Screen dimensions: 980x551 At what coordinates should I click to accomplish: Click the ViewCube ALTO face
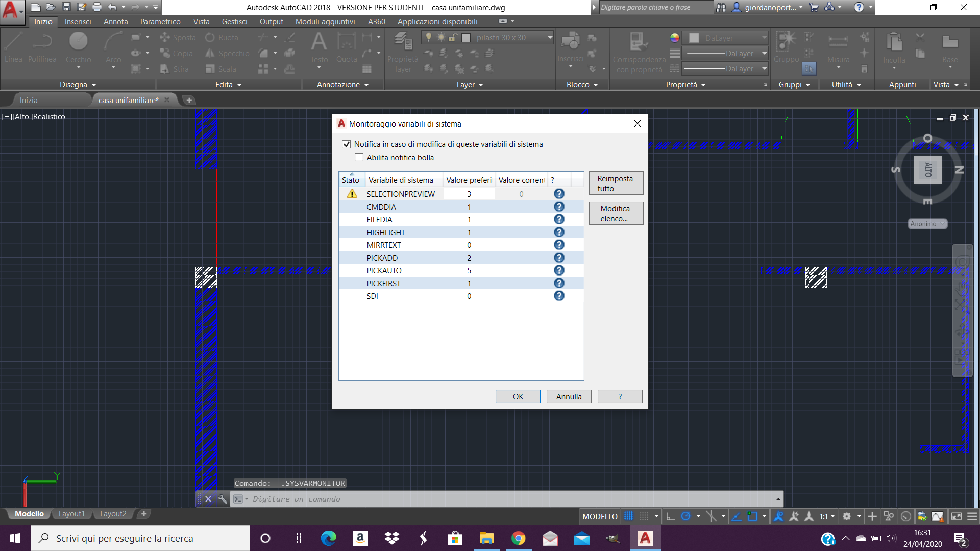coord(927,169)
